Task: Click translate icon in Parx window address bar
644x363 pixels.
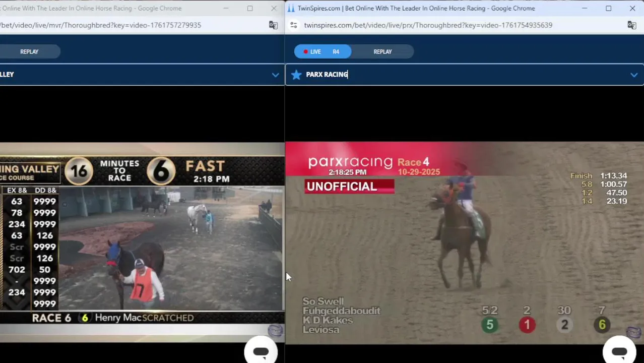Action: (632, 25)
